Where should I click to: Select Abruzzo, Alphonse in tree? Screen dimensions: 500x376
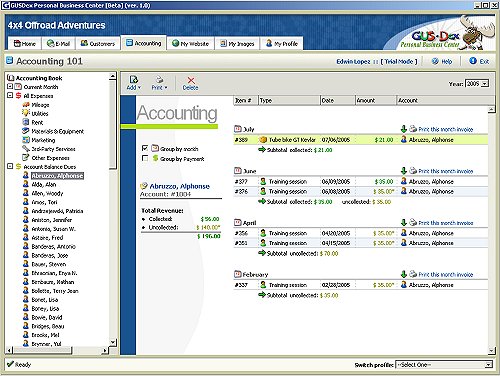pyautogui.click(x=57, y=175)
